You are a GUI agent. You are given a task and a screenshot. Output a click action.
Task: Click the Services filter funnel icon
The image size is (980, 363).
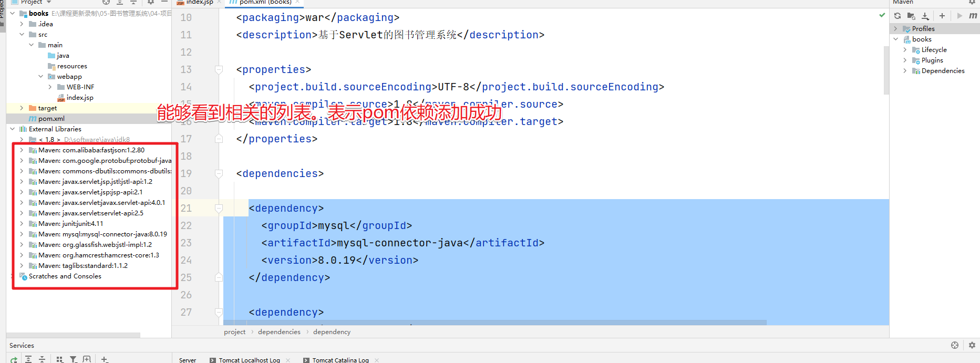pyautogui.click(x=74, y=359)
